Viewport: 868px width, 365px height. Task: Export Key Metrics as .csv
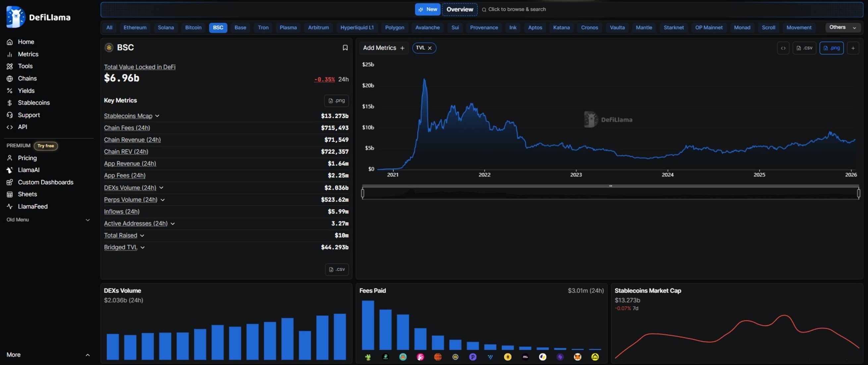click(x=336, y=269)
